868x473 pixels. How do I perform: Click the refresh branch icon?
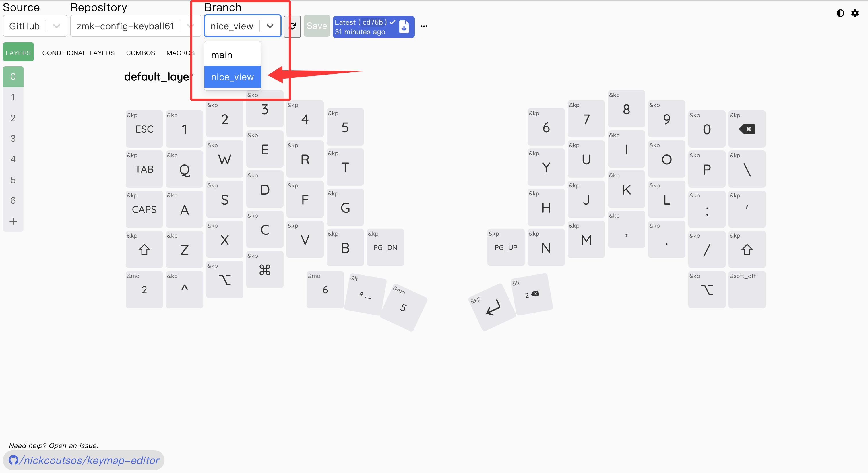(x=292, y=26)
